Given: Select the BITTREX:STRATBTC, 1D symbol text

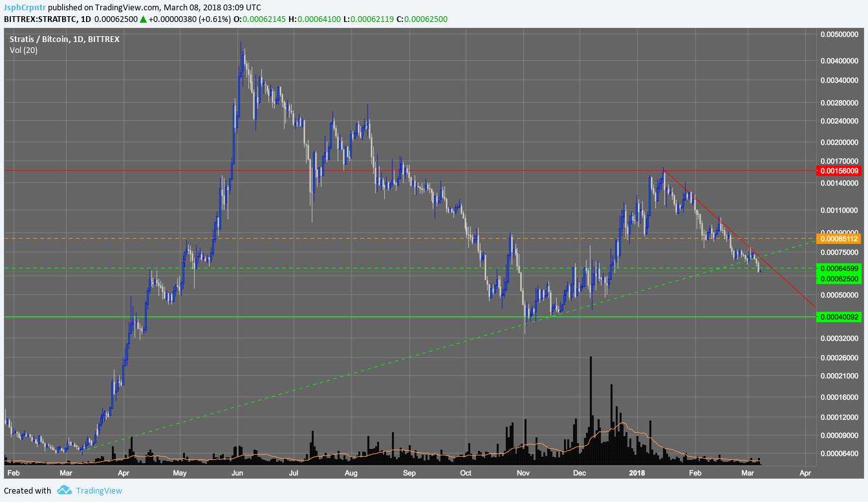Looking at the screenshot, I should 46,19.
